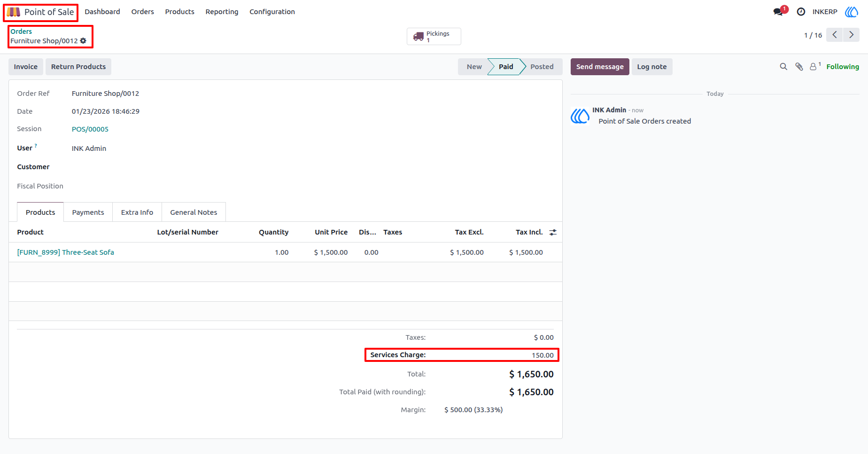
Task: Open the Reporting menu
Action: 222,12
